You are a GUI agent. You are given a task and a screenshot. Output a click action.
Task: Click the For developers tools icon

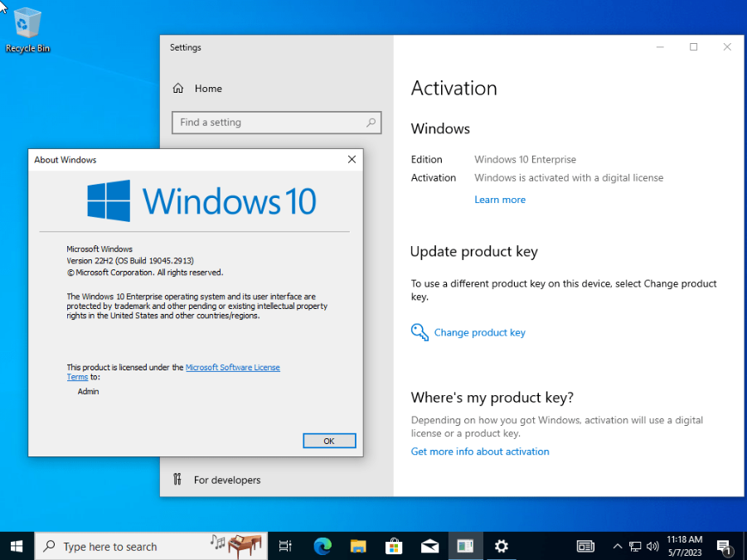point(177,479)
